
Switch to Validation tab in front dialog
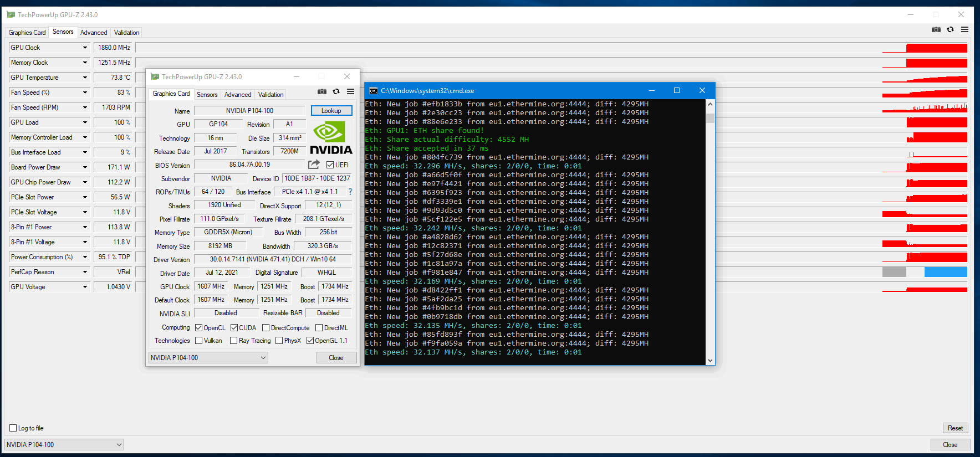(x=270, y=95)
